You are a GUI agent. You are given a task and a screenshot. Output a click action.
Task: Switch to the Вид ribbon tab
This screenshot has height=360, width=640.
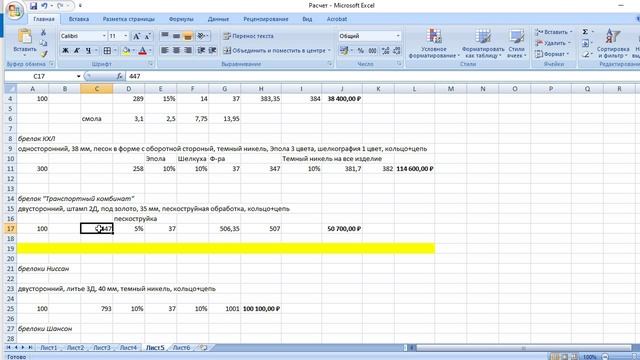(307, 19)
